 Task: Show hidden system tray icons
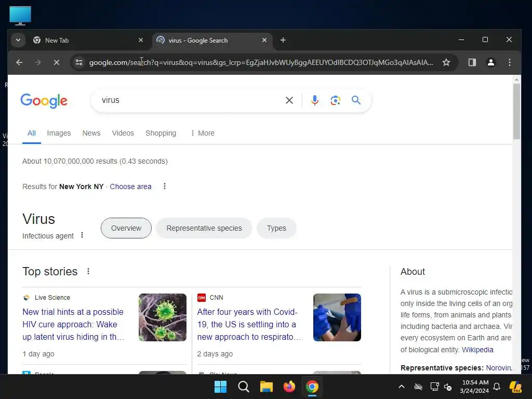coord(402,387)
